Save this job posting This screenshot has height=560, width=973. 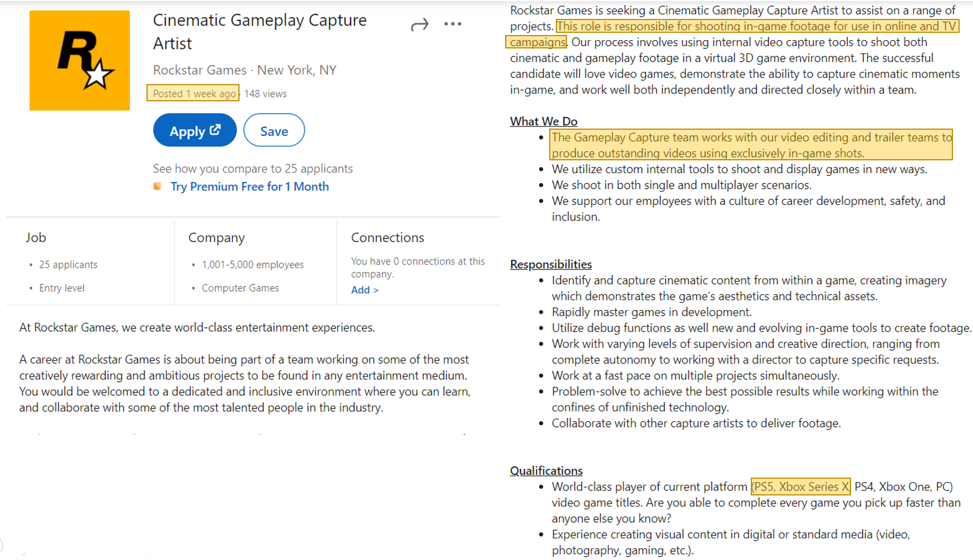(x=274, y=131)
